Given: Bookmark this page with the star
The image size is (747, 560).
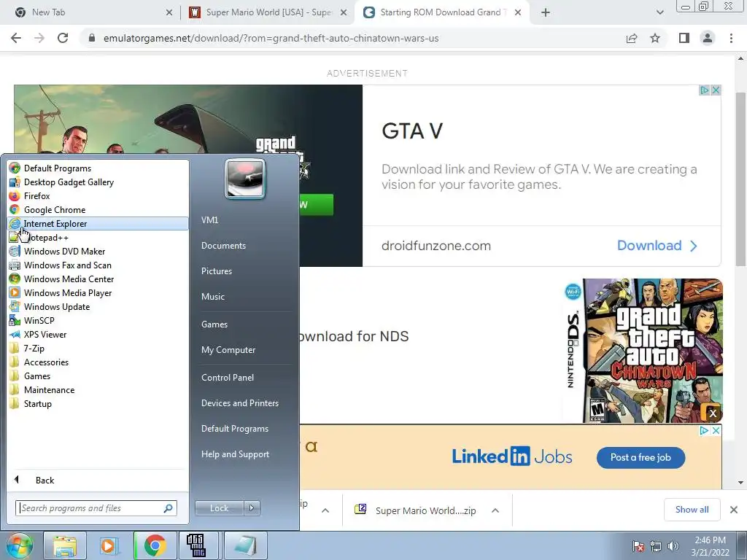Looking at the screenshot, I should pos(655,38).
